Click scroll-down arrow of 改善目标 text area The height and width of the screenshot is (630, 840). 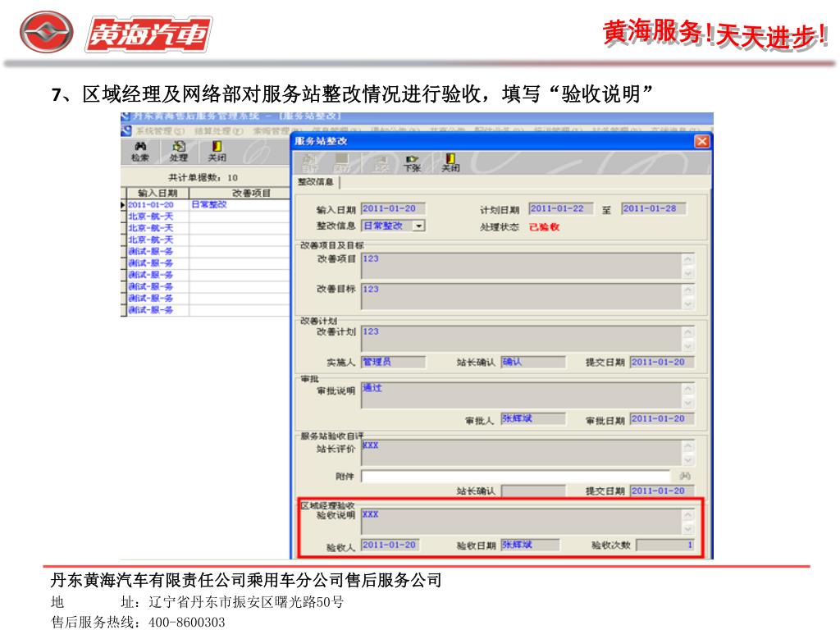coord(688,304)
